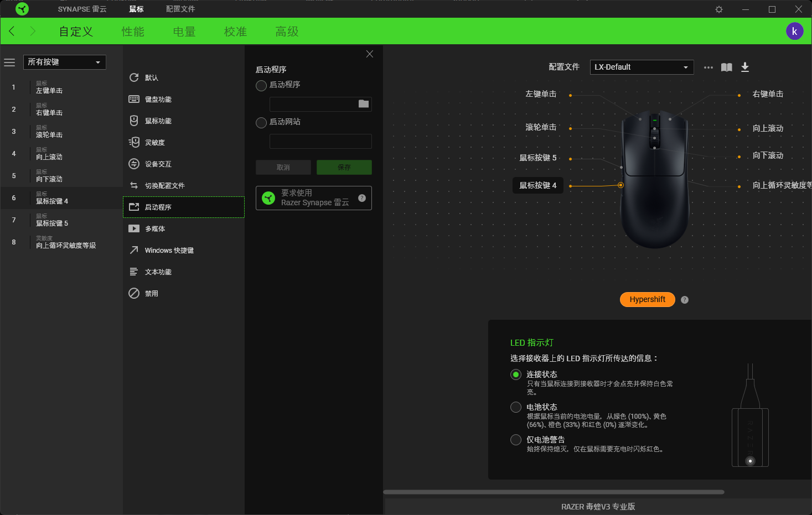Open the profile more options ellipsis
Screen dimensions: 812x515
(708, 67)
